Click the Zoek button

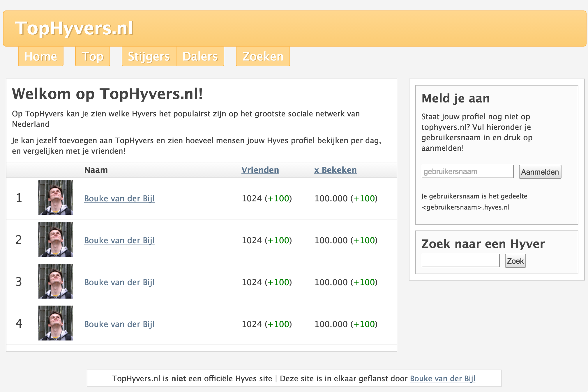[x=515, y=261]
